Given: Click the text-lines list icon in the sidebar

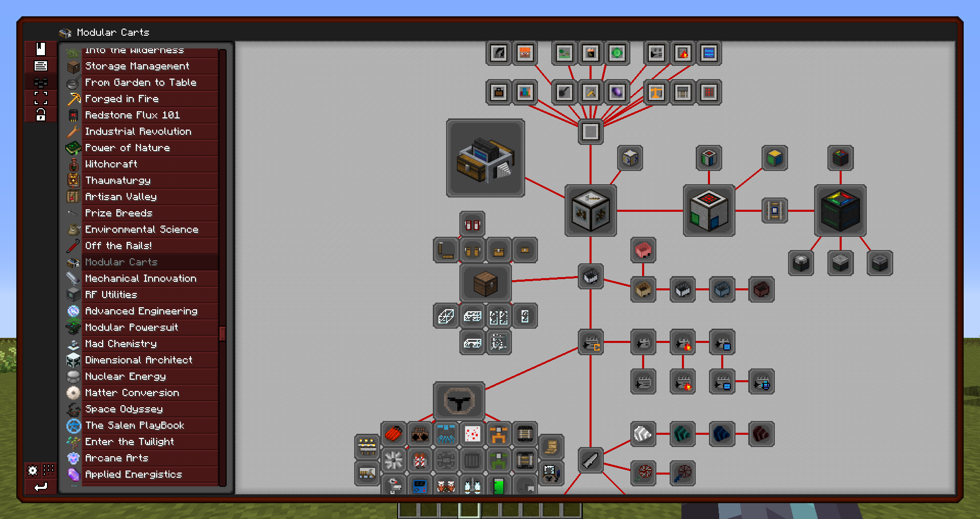Looking at the screenshot, I should [41, 66].
